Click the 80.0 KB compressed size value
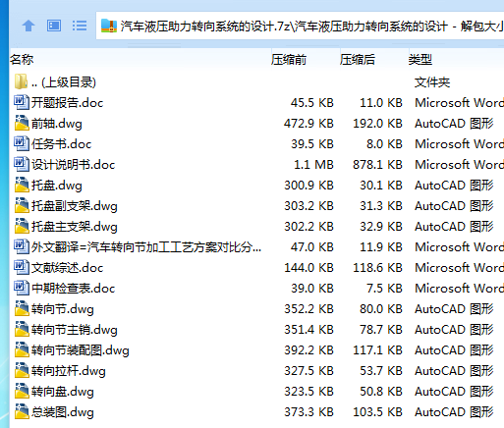 tap(381, 309)
